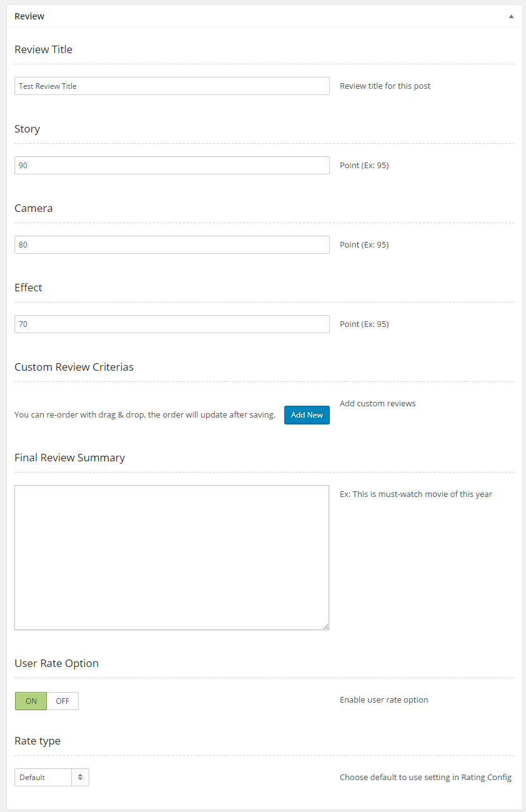The width and height of the screenshot is (526, 812).
Task: Click the User Rate Option heading
Action: coord(56,663)
